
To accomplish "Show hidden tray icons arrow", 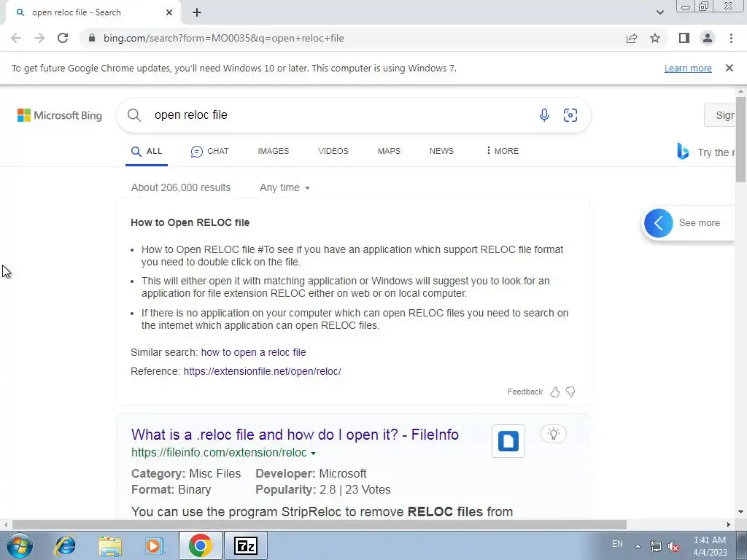I will point(638,546).
